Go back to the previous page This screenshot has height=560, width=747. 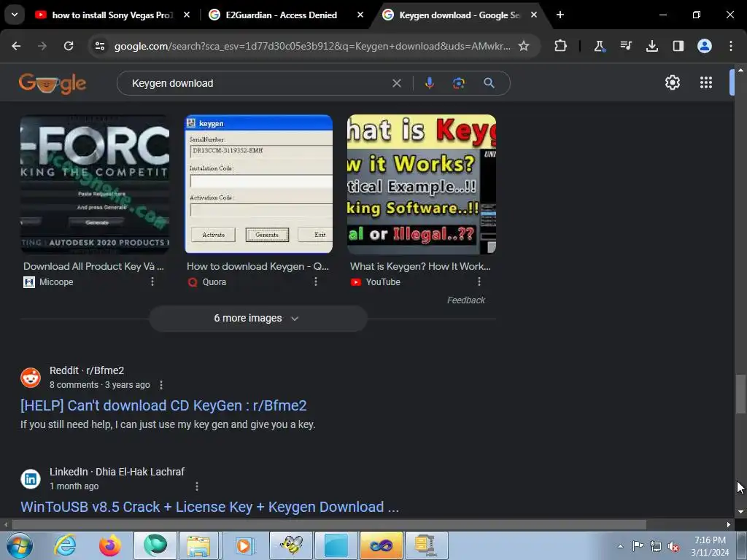pyautogui.click(x=16, y=46)
